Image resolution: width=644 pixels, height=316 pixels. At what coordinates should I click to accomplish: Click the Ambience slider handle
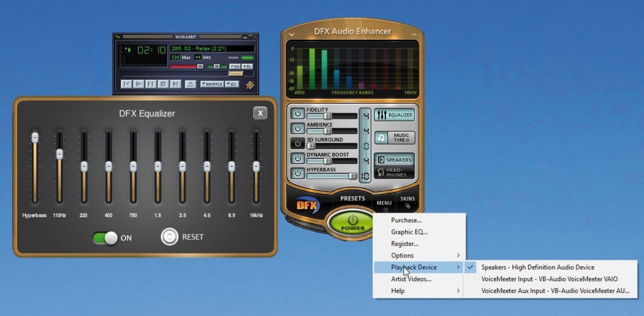[x=328, y=131]
